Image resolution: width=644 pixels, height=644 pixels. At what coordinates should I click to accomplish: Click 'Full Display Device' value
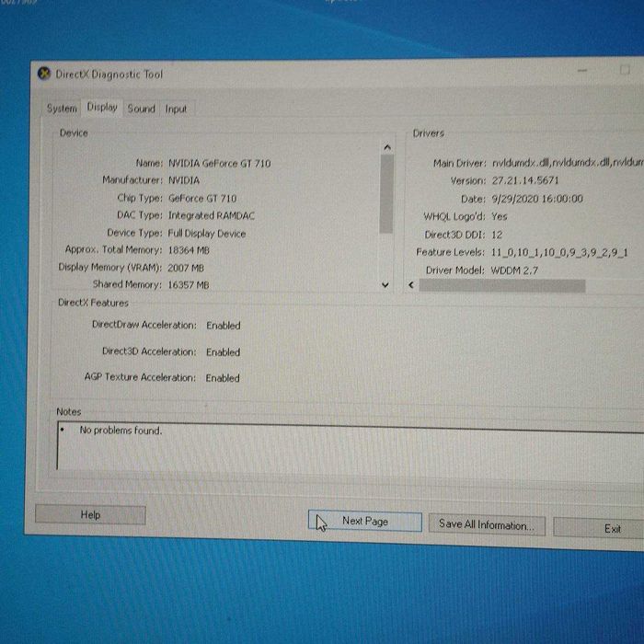(207, 234)
